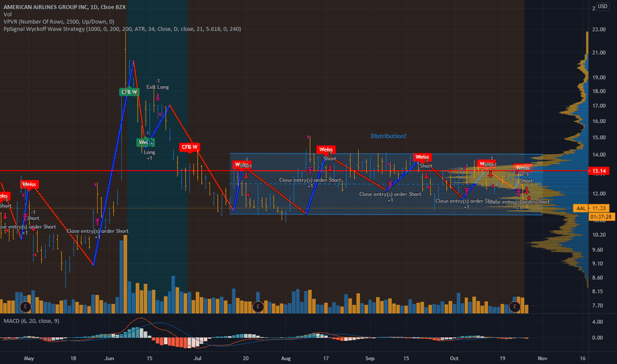Open the MACD (6, 20, close, 9) legend
617x364 pixels.
(32, 321)
